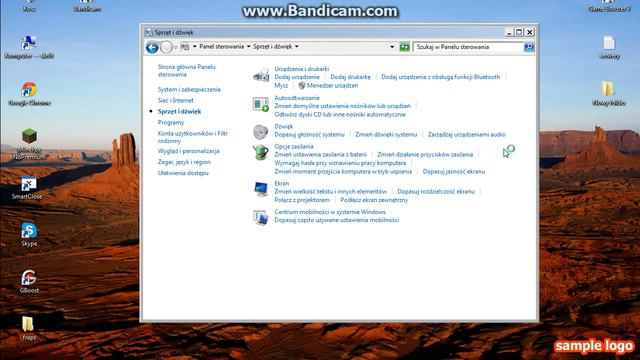Image resolution: width=640 pixels, height=360 pixels.
Task: Click Panel sterowania breadcrumb
Action: click(222, 47)
